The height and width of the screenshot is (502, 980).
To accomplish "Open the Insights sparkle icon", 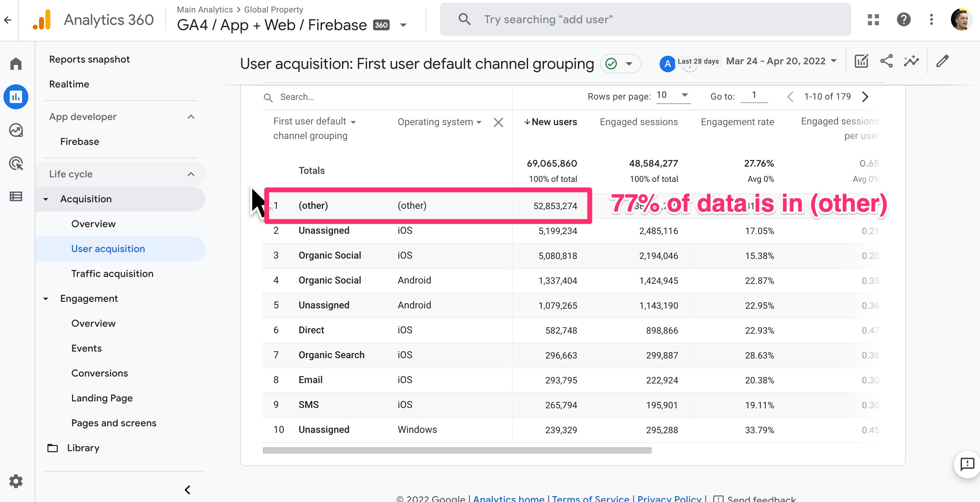I will tap(911, 61).
